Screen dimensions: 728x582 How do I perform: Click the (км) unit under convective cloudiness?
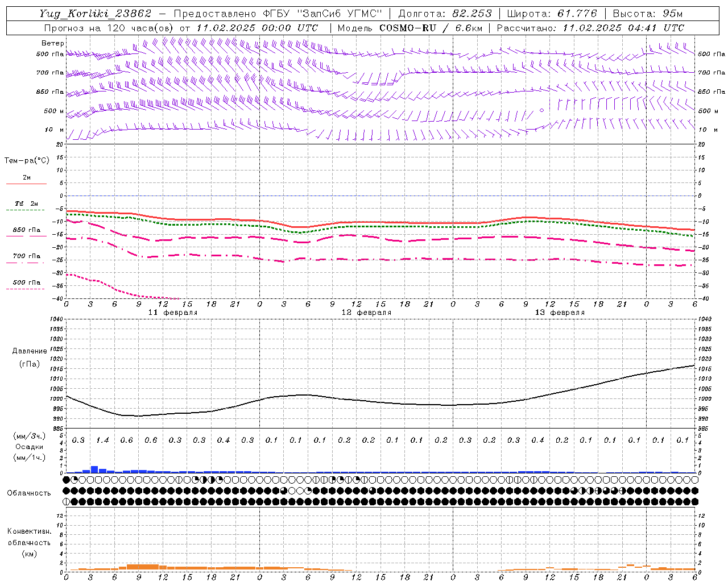(x=29, y=553)
